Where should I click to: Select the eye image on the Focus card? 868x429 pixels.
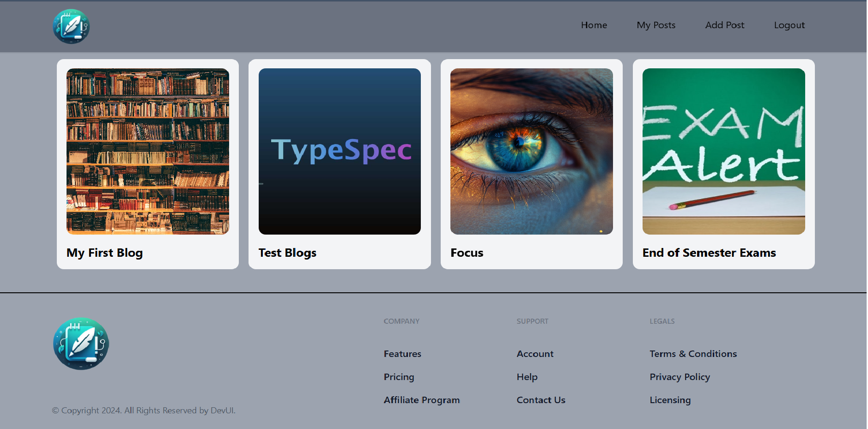coord(531,151)
